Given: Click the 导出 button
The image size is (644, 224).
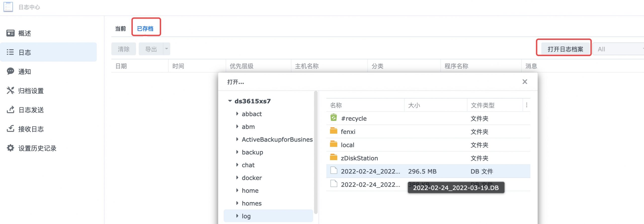Looking at the screenshot, I should [151, 49].
